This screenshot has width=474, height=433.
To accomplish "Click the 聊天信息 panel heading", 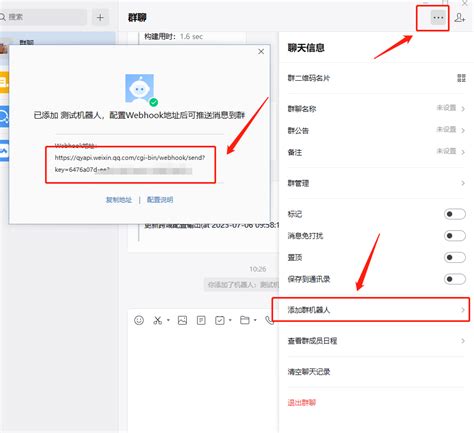I will click(x=306, y=48).
